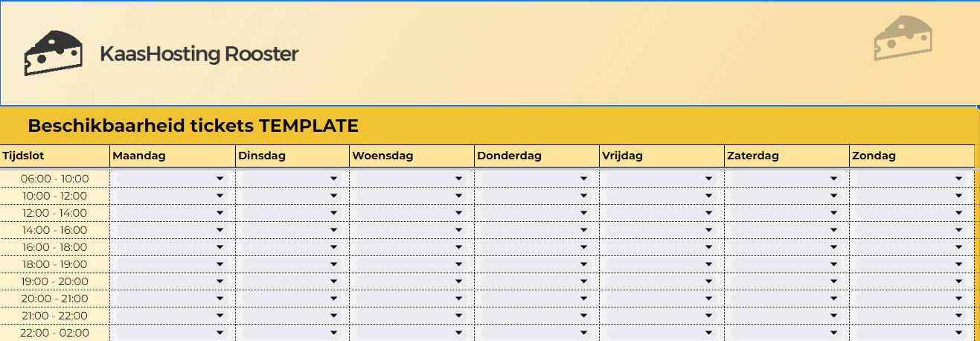Click the black cheese logo icon

tap(53, 53)
